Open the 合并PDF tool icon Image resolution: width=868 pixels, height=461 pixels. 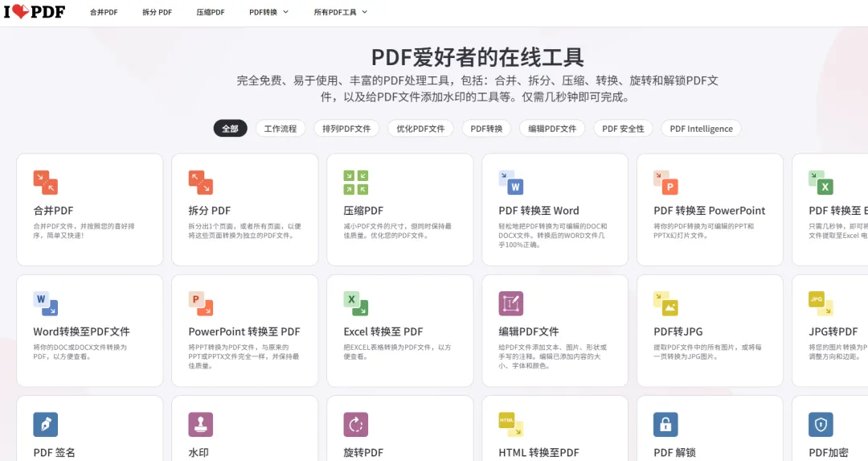pos(45,183)
